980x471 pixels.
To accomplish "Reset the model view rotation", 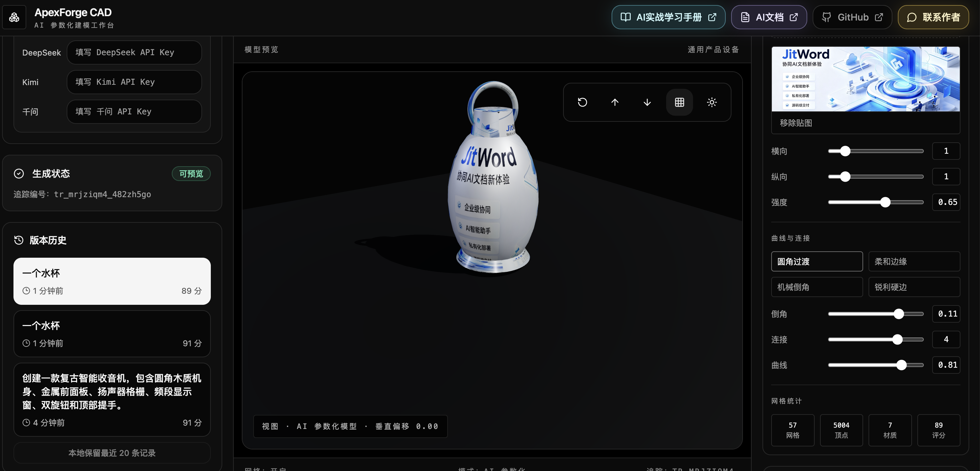I will [583, 102].
